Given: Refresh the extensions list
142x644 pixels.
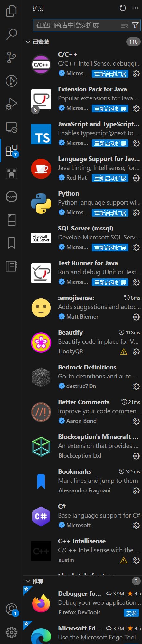Looking at the screenshot, I should [123, 8].
